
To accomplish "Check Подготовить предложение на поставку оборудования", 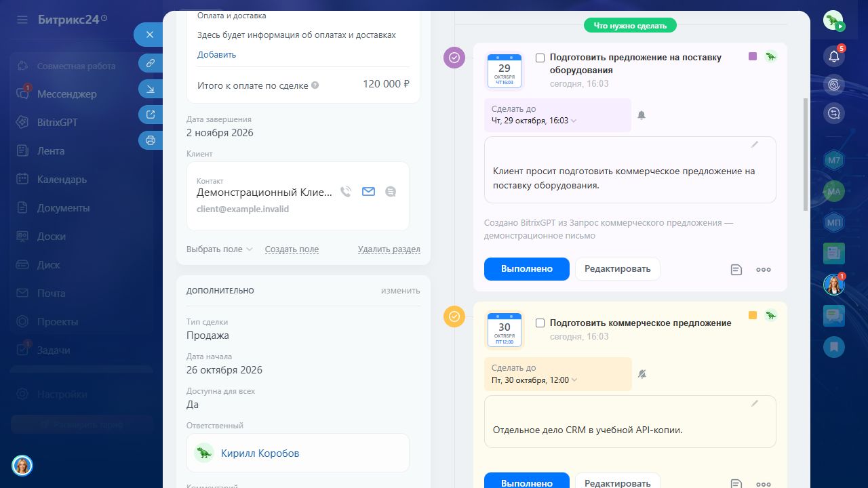I will (540, 58).
